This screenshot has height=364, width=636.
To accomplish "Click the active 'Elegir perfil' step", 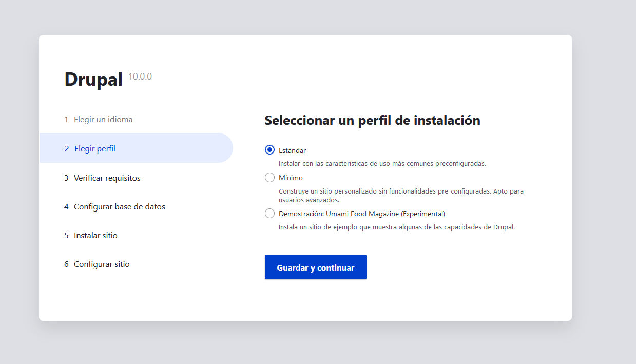I will coord(136,148).
